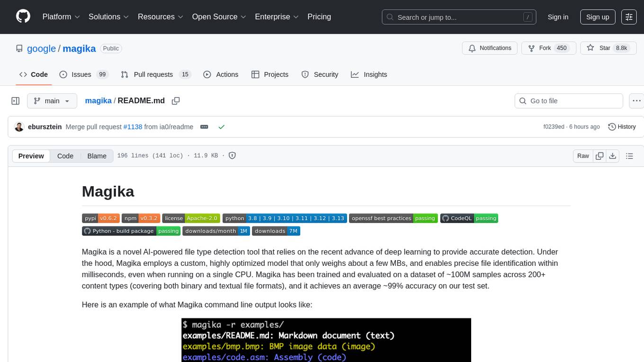Switch to the Code tab
644x362 pixels.
(34, 74)
